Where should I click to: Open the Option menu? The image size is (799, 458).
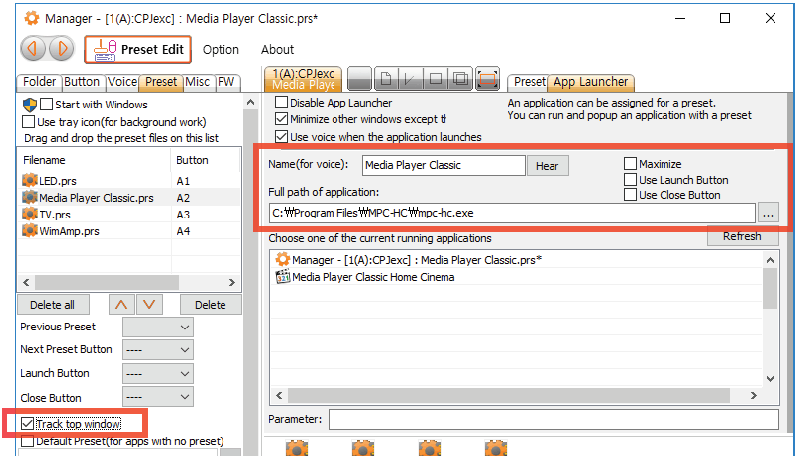pyautogui.click(x=221, y=50)
